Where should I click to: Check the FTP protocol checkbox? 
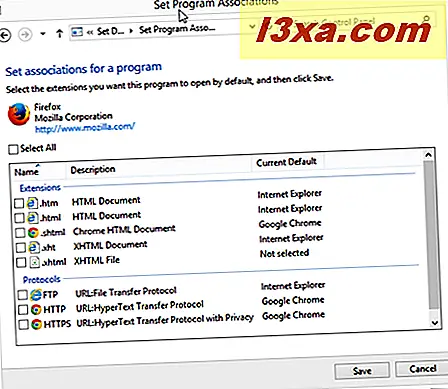tap(22, 295)
